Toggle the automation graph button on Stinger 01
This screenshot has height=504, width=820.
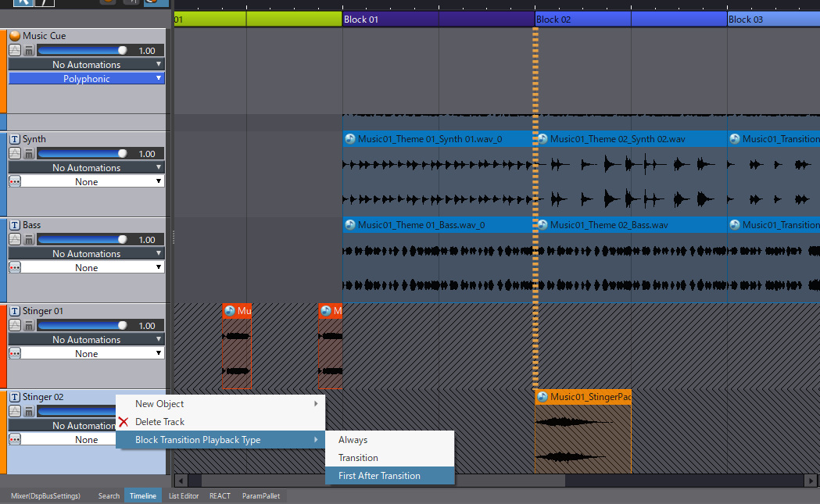15,326
